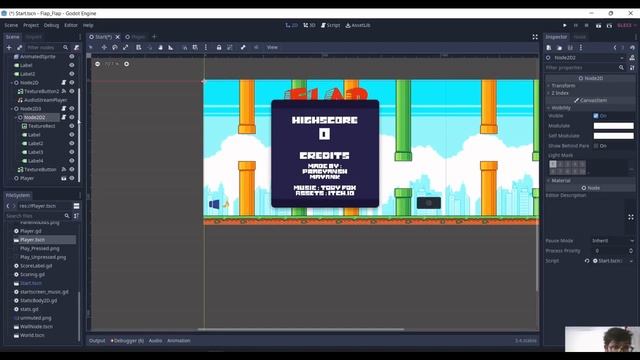The image size is (640, 360).
Task: Switch to the Script workspace
Action: click(330, 25)
